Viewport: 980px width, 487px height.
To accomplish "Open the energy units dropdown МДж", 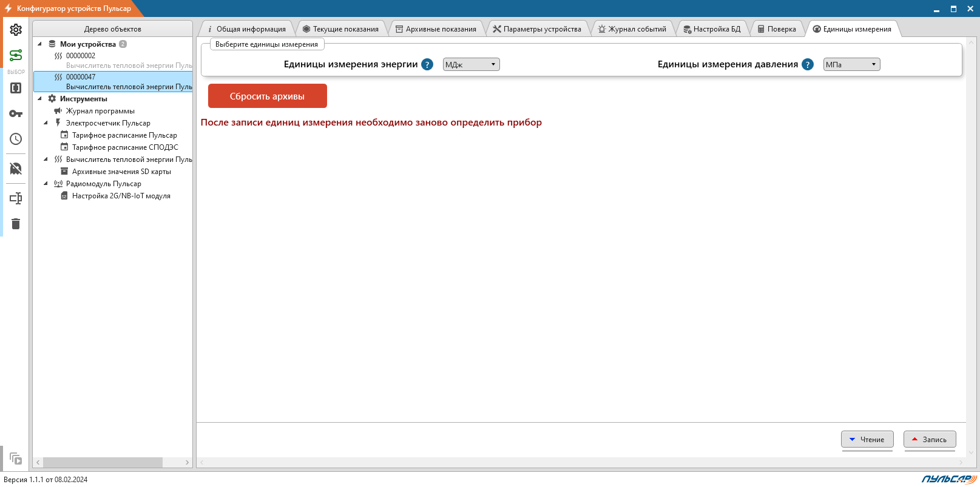I will (471, 64).
